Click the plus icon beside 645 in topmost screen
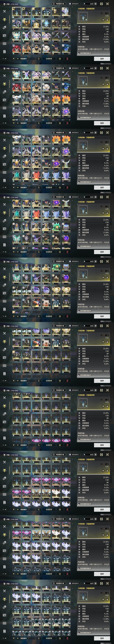This screenshot has width=114, height=644. [x=95, y=4]
